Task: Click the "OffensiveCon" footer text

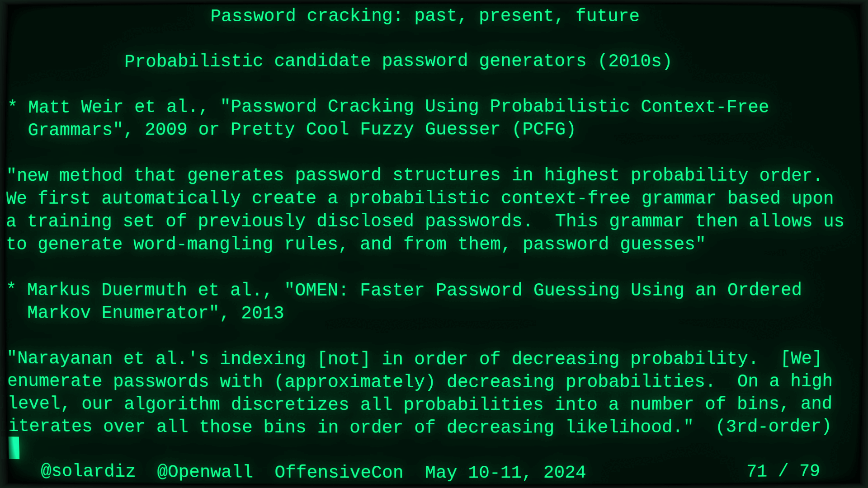Action: pos(339,472)
